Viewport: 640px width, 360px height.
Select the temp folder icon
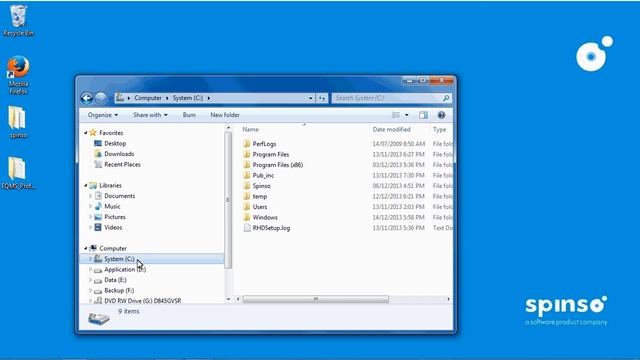point(247,196)
